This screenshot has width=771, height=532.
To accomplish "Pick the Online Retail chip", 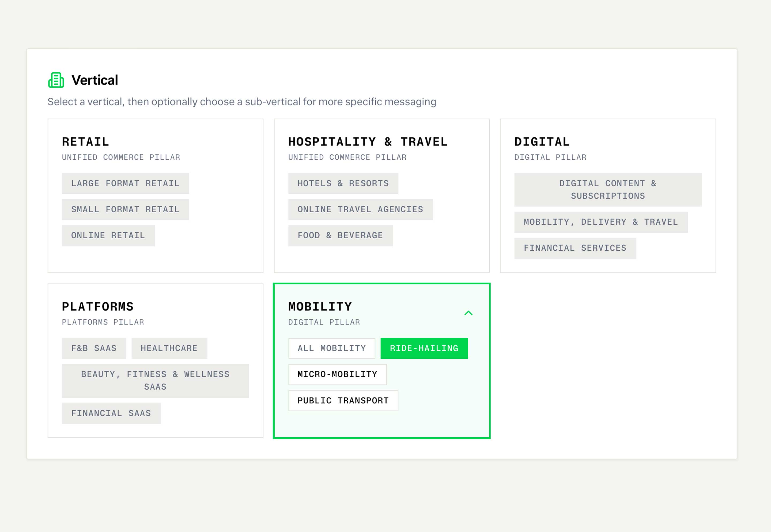I will 108,235.
